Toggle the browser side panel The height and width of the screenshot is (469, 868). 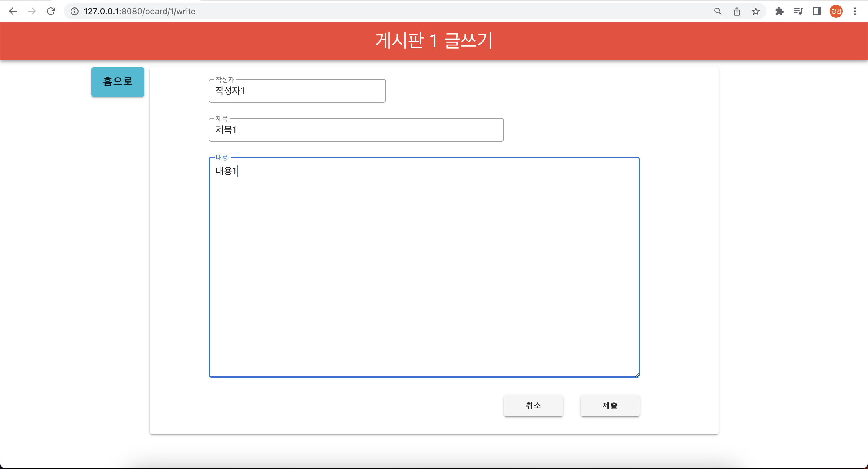(x=817, y=12)
